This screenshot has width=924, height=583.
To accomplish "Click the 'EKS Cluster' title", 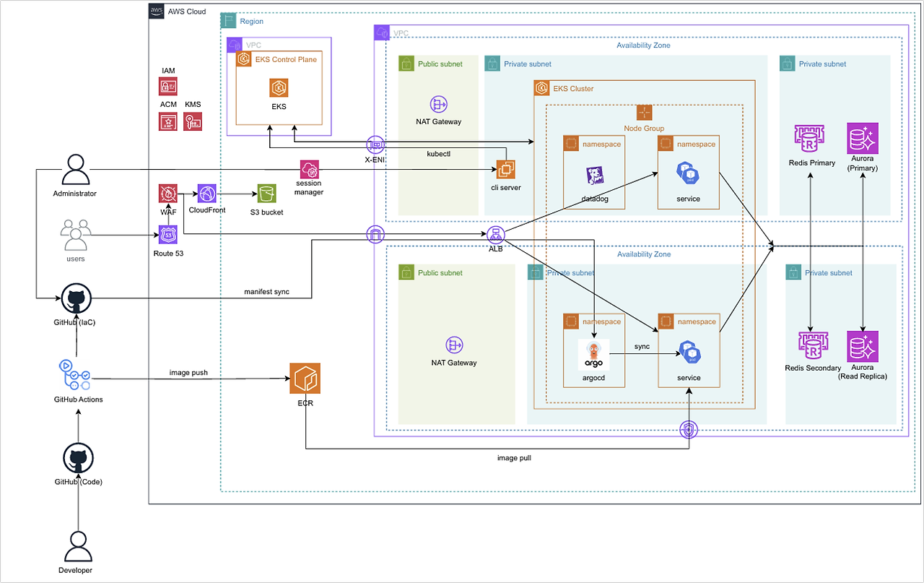I will 573,89.
